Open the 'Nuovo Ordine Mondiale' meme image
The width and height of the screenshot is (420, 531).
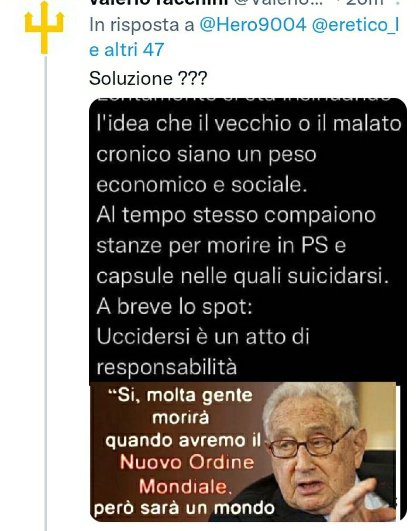point(243,451)
